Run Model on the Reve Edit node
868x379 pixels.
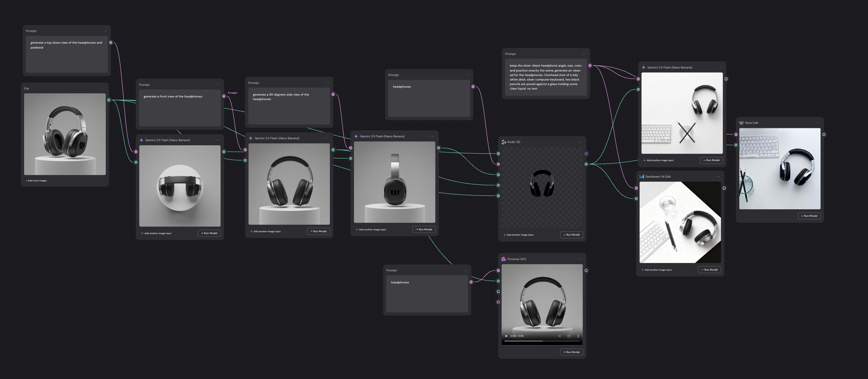click(x=809, y=216)
